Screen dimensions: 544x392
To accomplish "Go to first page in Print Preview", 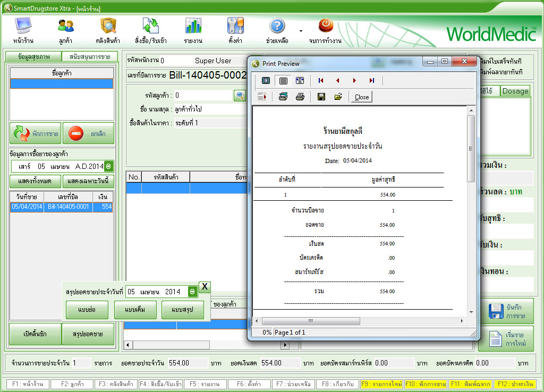I will click(x=321, y=81).
